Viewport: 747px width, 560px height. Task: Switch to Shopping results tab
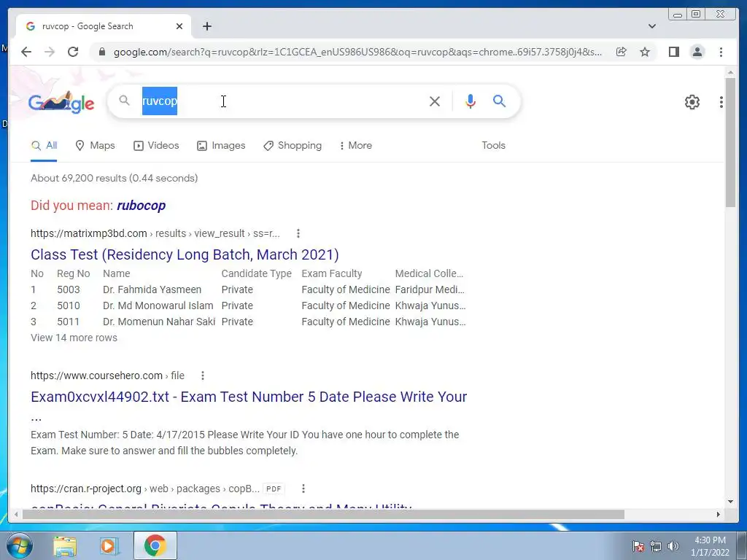(x=293, y=146)
